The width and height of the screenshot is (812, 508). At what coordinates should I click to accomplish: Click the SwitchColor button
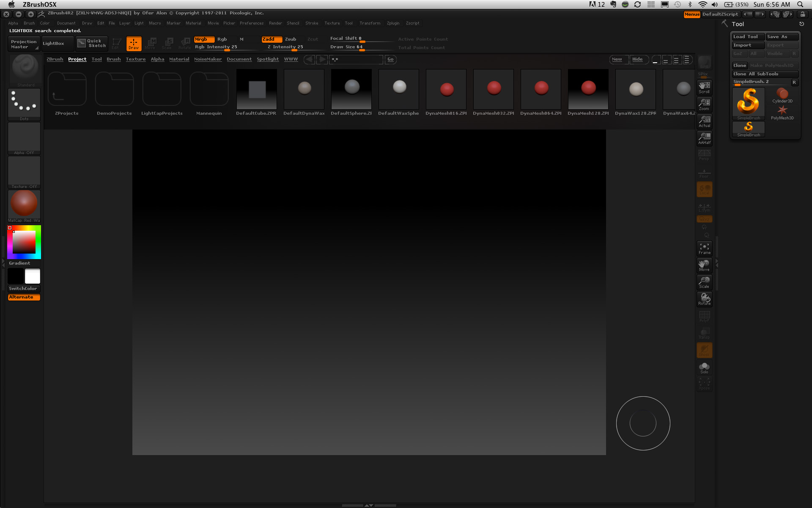pyautogui.click(x=24, y=289)
